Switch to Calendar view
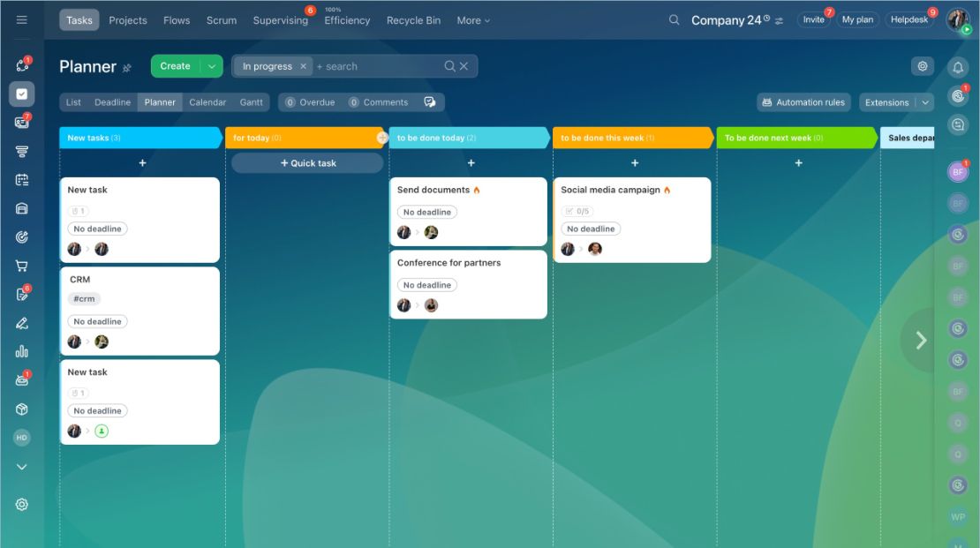Screen dimensions: 980x548 click(x=207, y=101)
